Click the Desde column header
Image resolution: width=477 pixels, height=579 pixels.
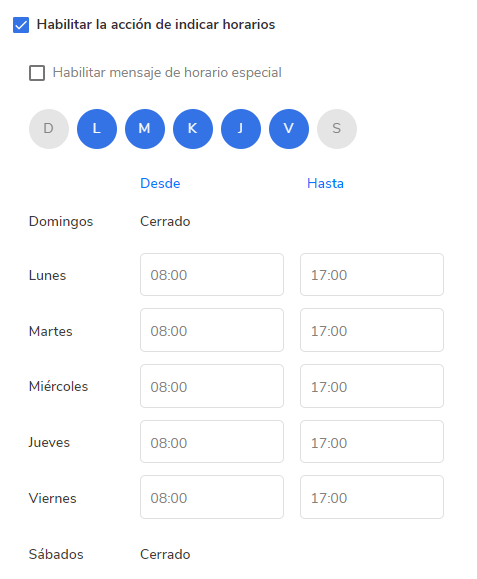tap(160, 184)
